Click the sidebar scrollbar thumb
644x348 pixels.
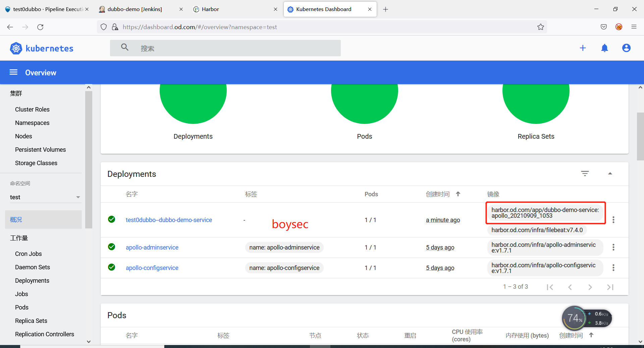pyautogui.click(x=89, y=159)
